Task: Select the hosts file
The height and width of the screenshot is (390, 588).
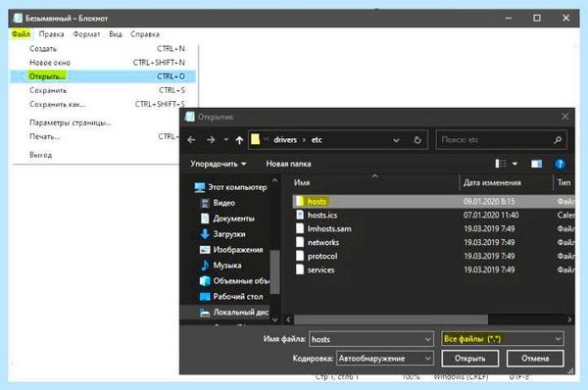Action: tap(433, 202)
